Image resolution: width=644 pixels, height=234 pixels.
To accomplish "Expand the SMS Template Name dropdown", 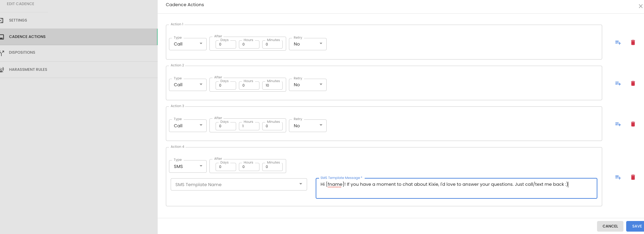I will (239, 184).
